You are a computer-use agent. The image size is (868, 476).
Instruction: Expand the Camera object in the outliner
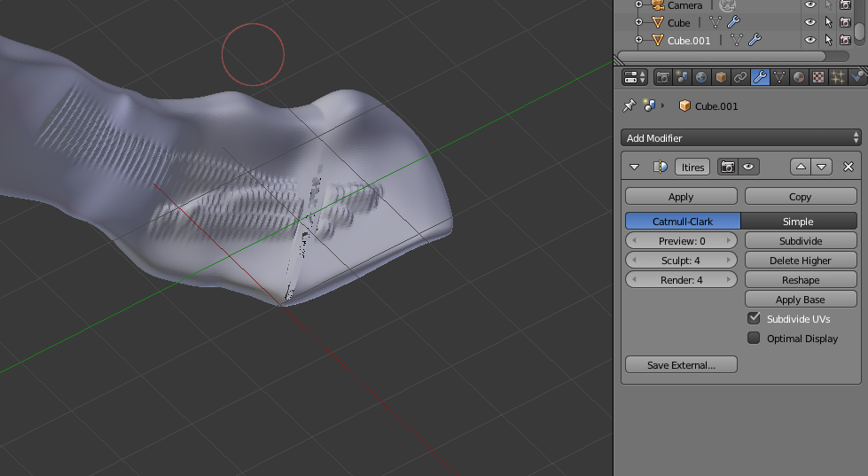[638, 4]
